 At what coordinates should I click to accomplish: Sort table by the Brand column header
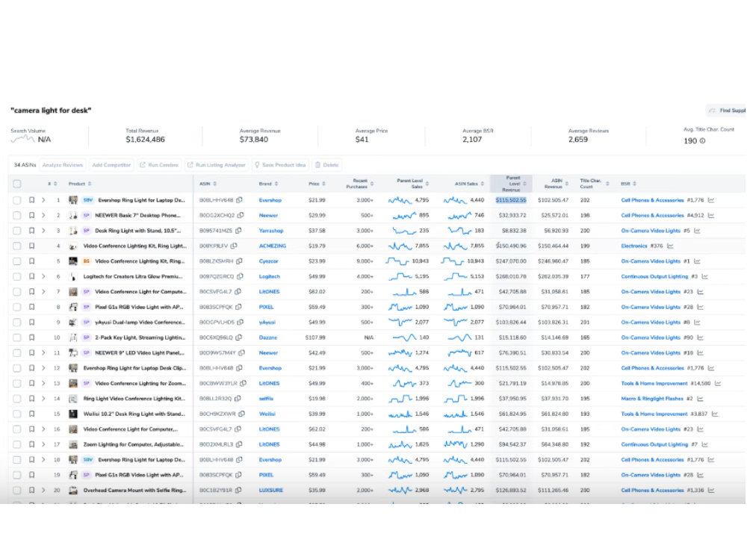click(x=269, y=184)
